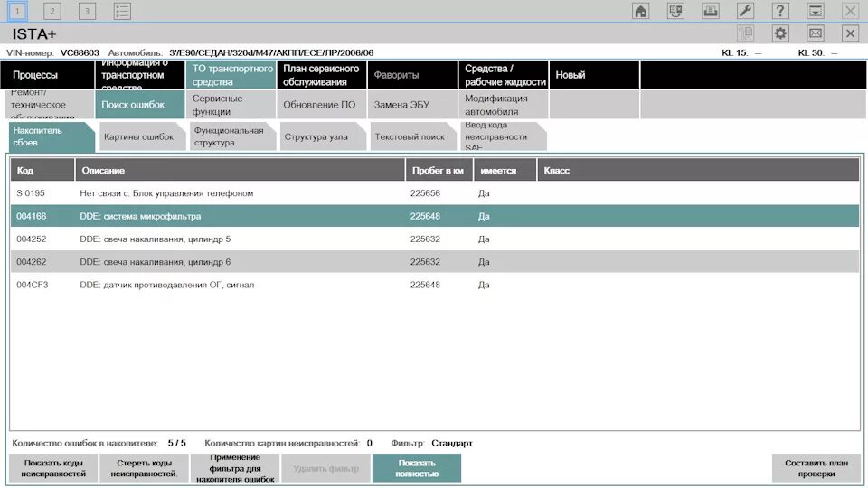The image size is (868, 488).
Task: Switch to Накопитель сбоев tab
Action: click(x=52, y=136)
